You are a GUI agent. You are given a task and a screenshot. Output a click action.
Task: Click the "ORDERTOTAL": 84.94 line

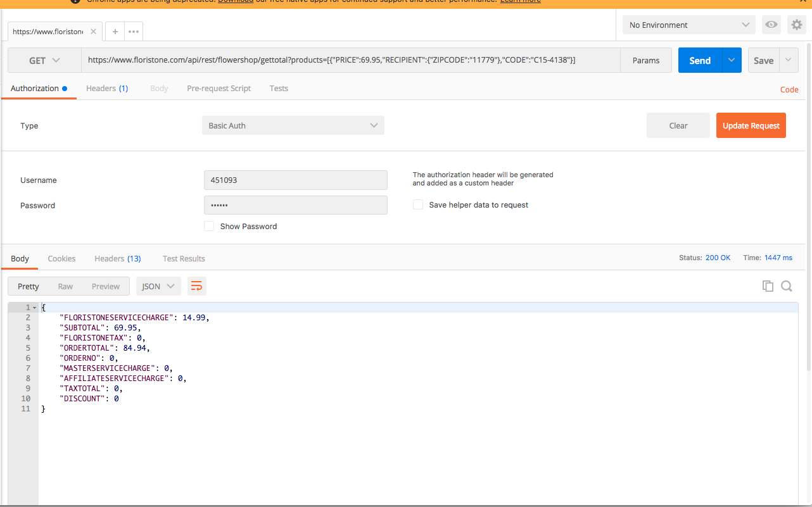(105, 347)
